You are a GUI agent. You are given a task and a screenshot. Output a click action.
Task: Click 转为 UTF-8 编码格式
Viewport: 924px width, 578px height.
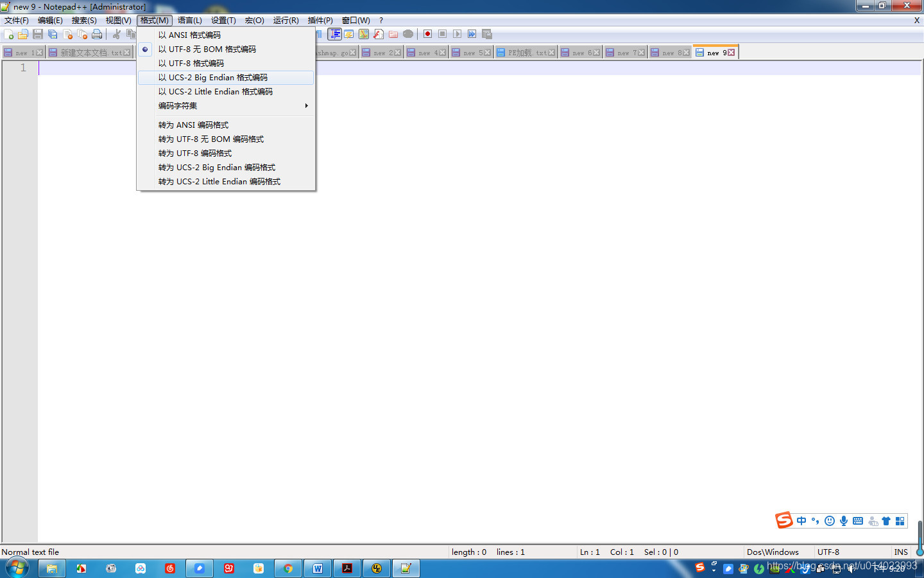[226, 153]
